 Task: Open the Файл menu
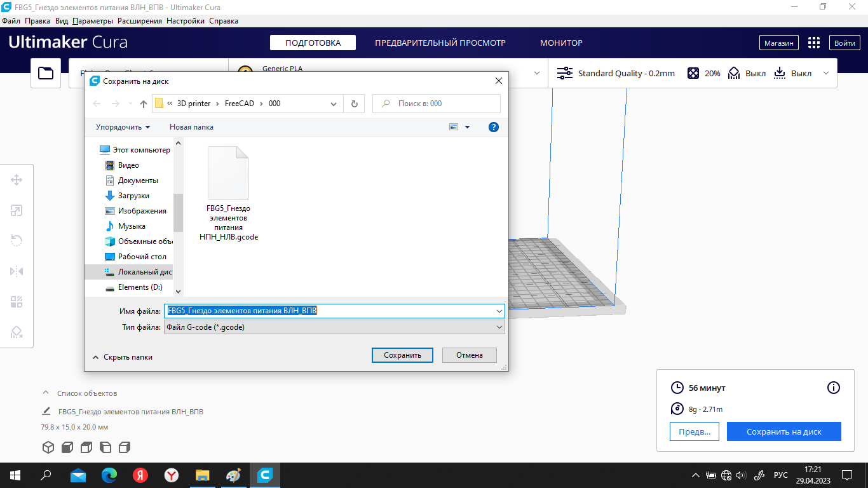11,21
